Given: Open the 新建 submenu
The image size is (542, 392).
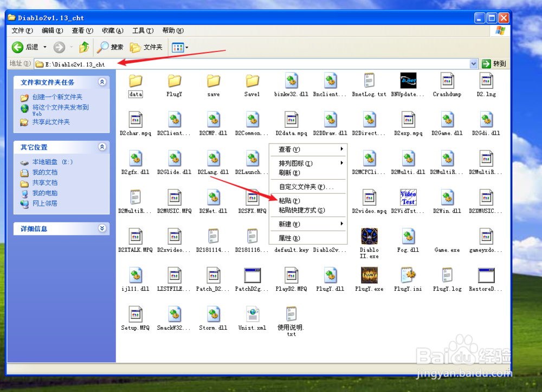Looking at the screenshot, I should pos(308,224).
